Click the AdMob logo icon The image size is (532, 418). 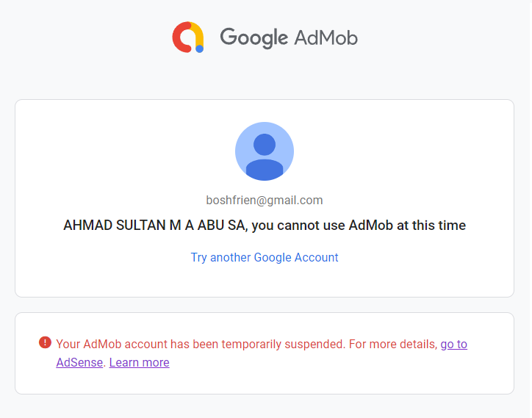(187, 37)
